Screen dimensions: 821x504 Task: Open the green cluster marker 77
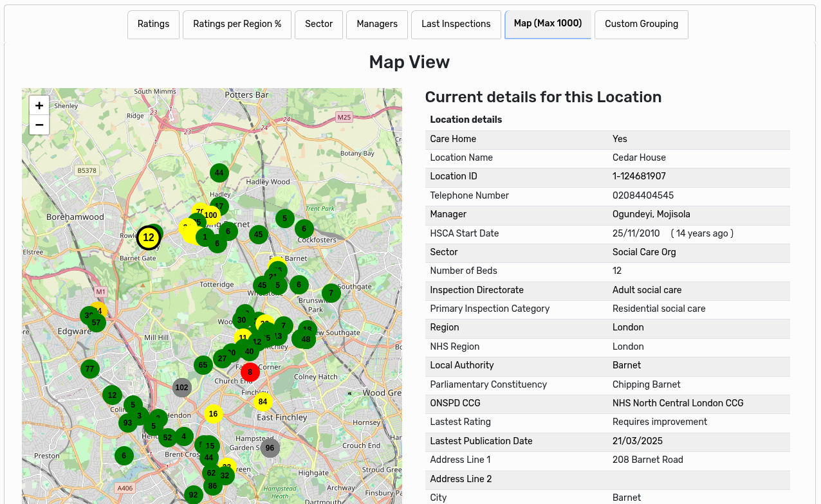pyautogui.click(x=89, y=369)
